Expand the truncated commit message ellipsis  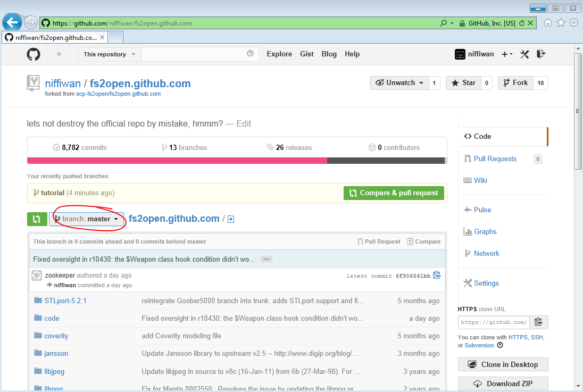pyautogui.click(x=267, y=259)
